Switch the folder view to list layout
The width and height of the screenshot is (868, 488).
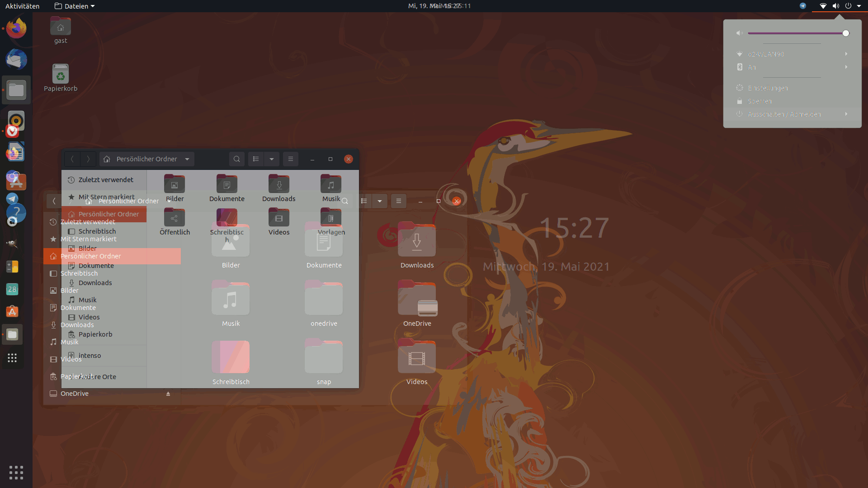(256, 159)
